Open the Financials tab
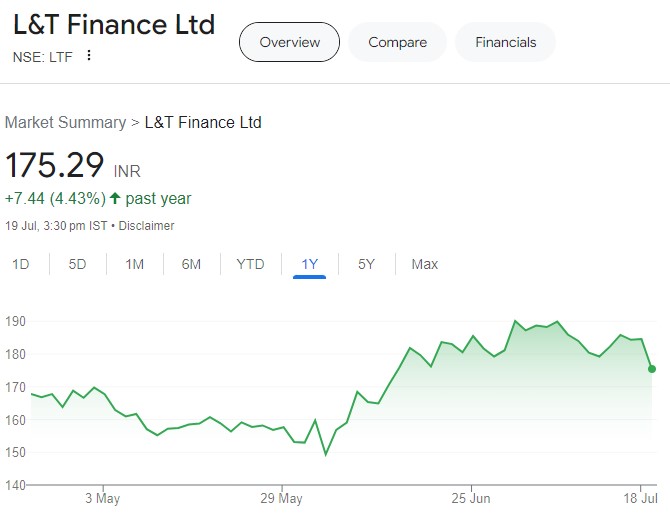The width and height of the screenshot is (670, 514). (x=505, y=42)
